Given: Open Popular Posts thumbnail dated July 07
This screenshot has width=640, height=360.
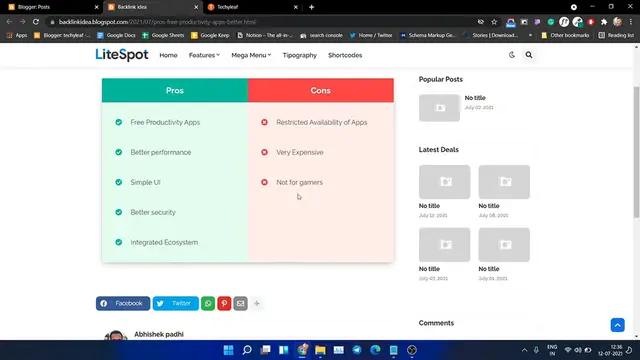Looking at the screenshot, I should [439, 108].
